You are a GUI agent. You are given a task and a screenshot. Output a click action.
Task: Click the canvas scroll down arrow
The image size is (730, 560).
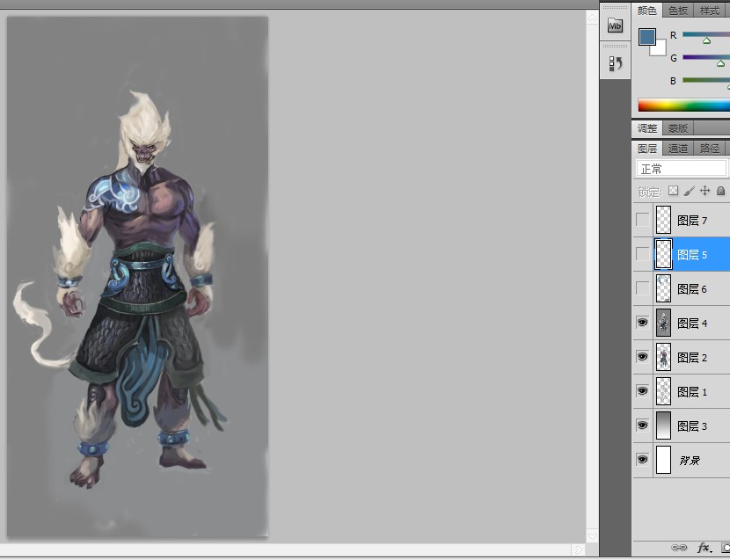click(x=592, y=535)
